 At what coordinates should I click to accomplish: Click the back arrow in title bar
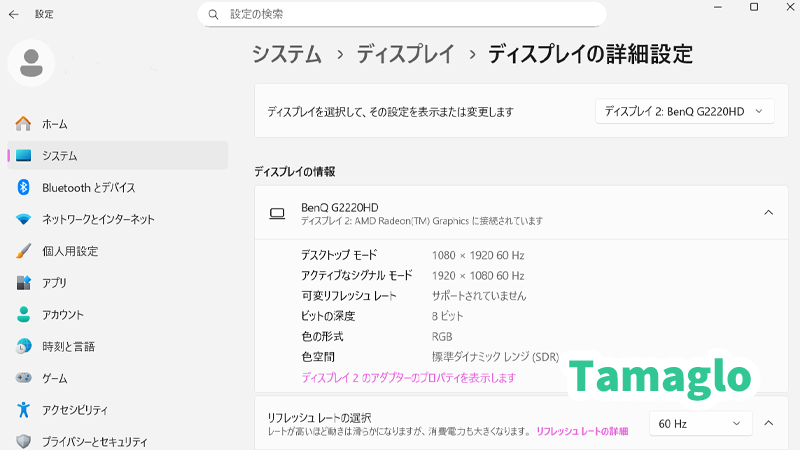(x=14, y=14)
